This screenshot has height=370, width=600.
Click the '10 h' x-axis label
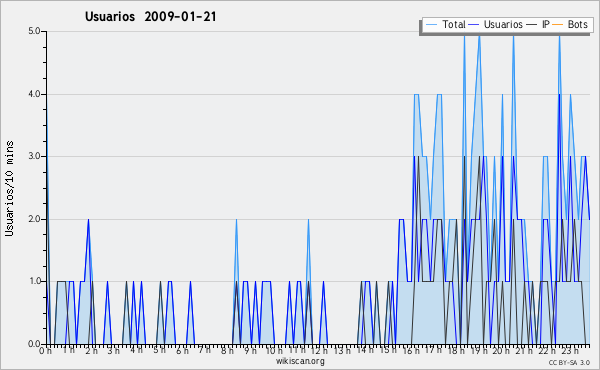click(274, 351)
